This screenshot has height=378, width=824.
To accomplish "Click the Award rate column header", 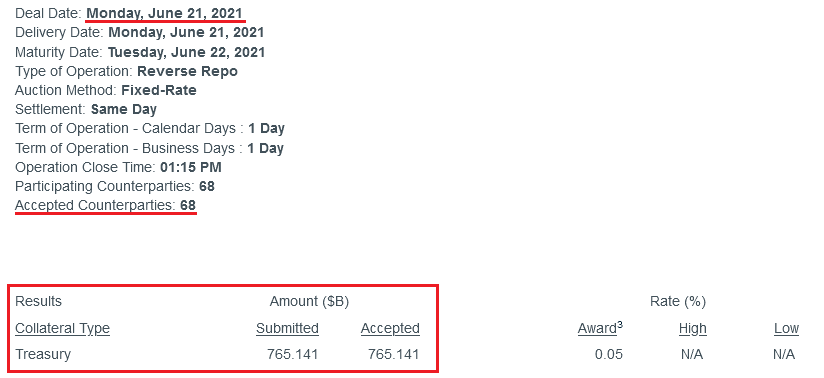I will pos(597,329).
